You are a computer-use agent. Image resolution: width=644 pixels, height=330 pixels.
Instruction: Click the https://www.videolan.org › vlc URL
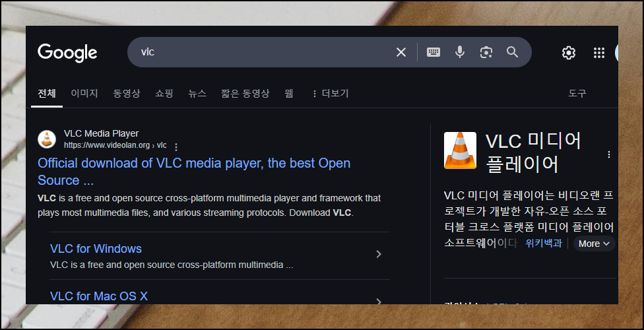point(115,145)
